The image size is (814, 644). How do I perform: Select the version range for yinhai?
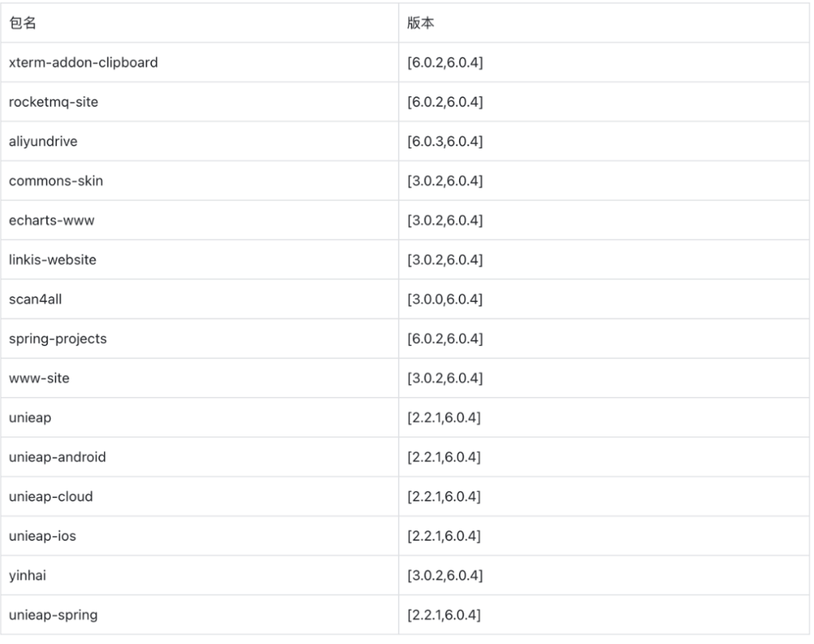(445, 575)
